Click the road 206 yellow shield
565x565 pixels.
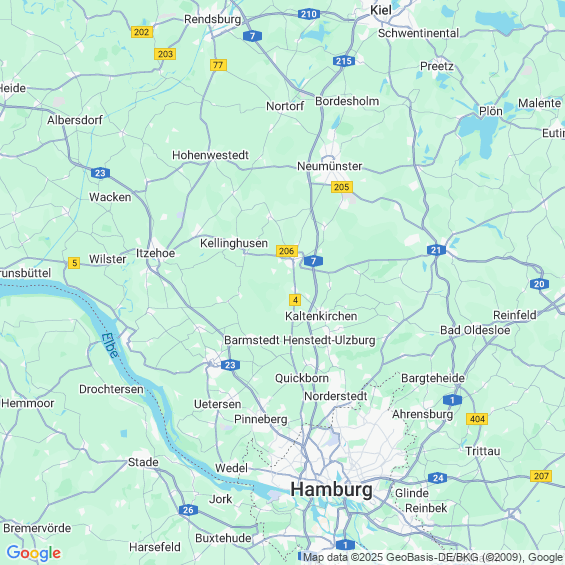pos(287,251)
